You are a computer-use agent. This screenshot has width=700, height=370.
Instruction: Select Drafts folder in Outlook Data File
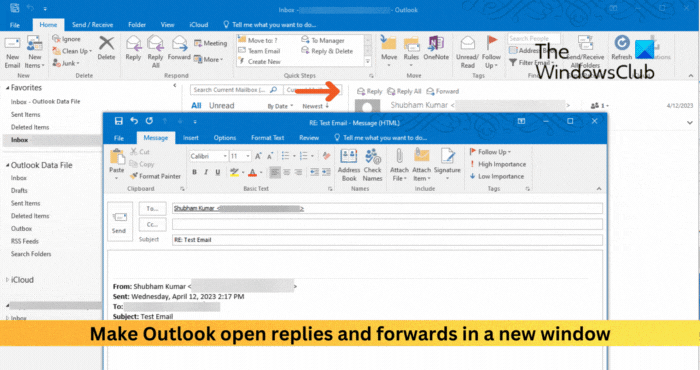[19, 191]
